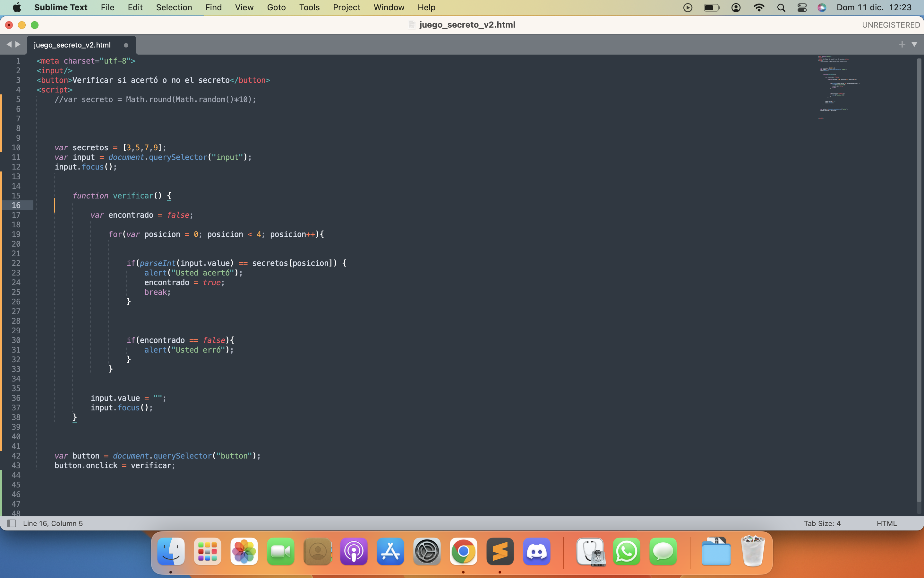Open Siri from menu bar
Image resolution: width=924 pixels, height=578 pixels.
point(822,8)
